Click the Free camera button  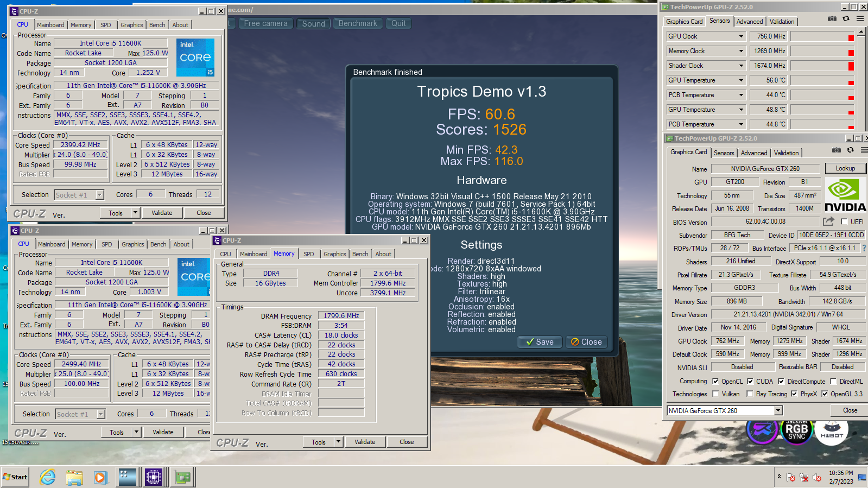(x=265, y=23)
